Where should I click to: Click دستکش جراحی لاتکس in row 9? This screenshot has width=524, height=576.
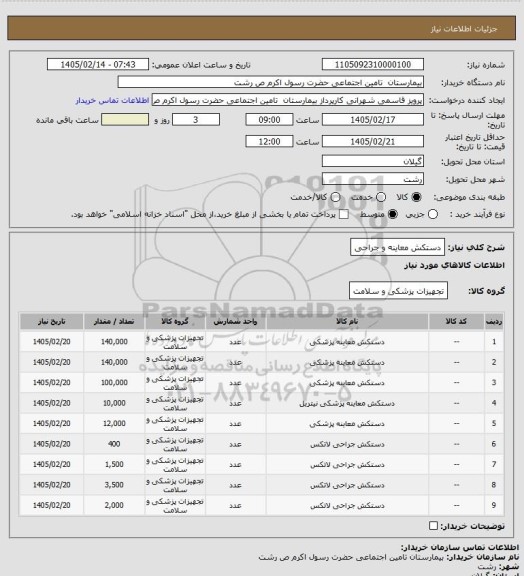[x=347, y=506]
